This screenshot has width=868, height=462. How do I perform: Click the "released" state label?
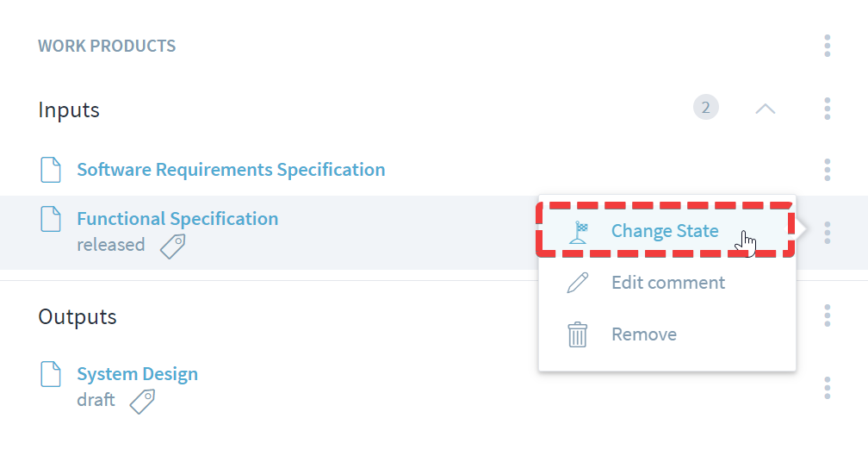(111, 245)
